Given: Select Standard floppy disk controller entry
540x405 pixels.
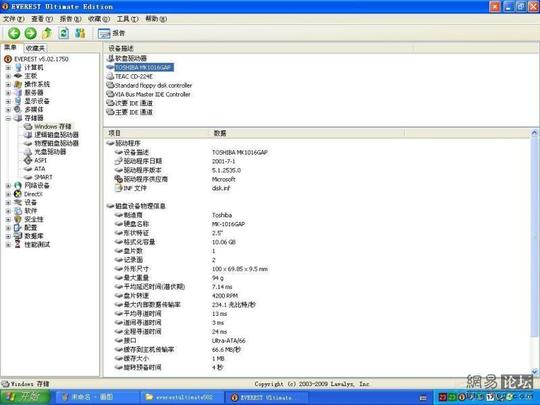Looking at the screenshot, I should click(x=153, y=85).
